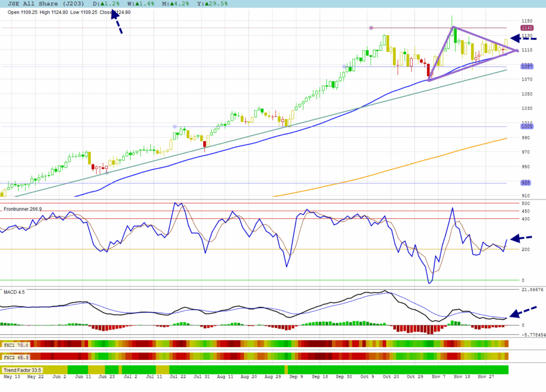Select the dashed arrow in the MACD panel

pos(521,312)
